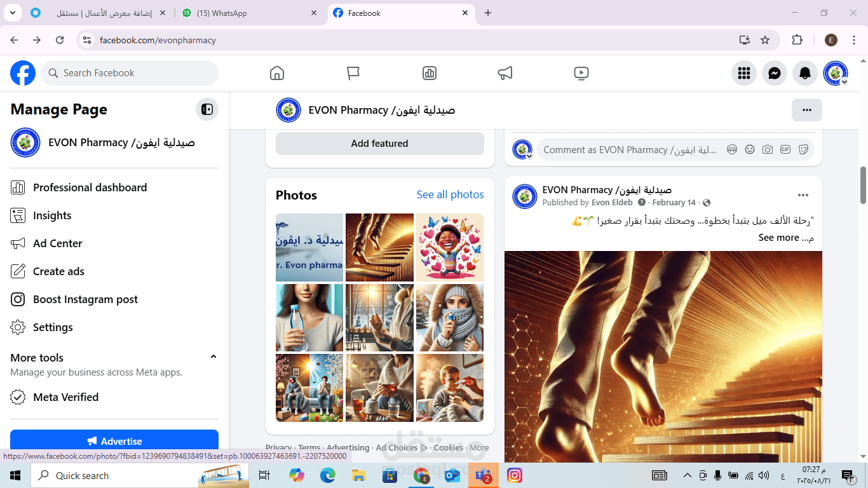Viewport: 868px width, 488px height.
Task: Go back in the browser
Action: (14, 40)
